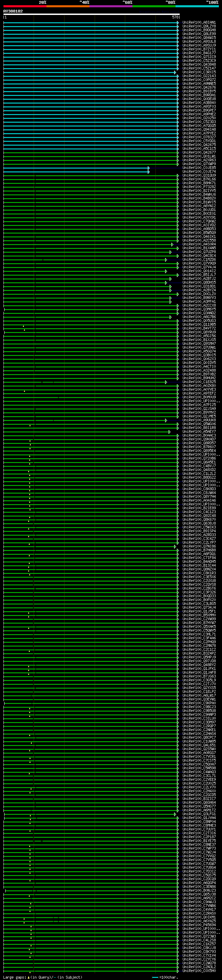This screenshot has width=222, height=980.
Task: Click hit label UniRef100_C3RXI5
Action: 199,72
